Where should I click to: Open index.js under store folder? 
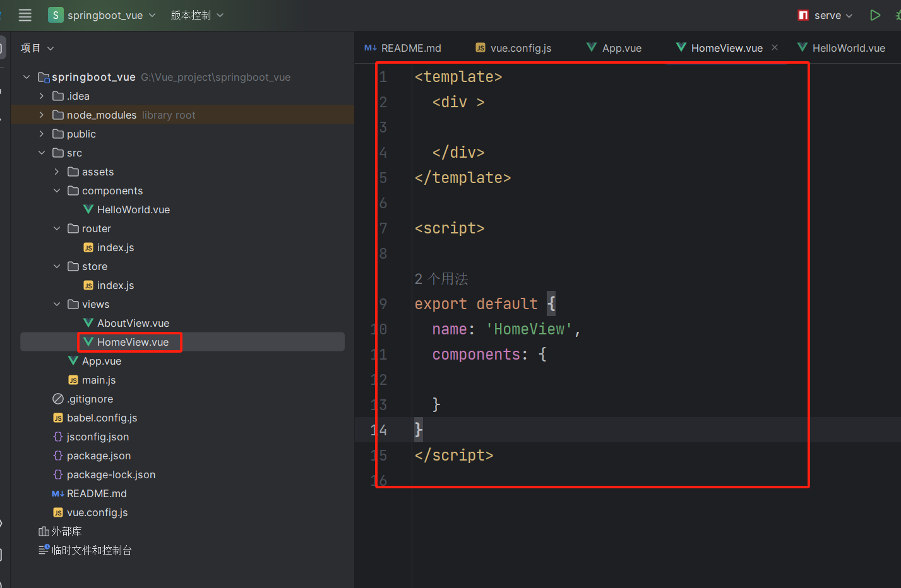116,285
